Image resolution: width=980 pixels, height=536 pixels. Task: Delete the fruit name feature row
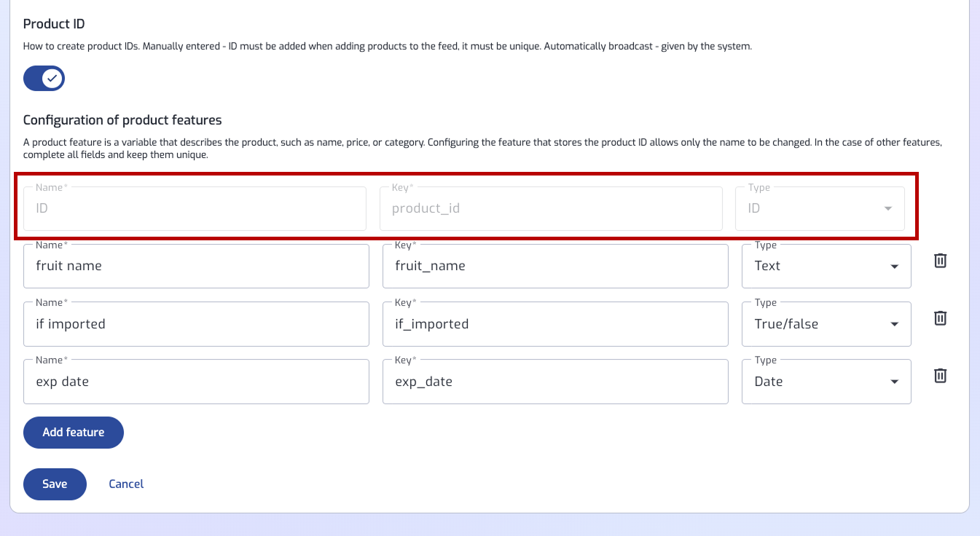[x=941, y=260]
